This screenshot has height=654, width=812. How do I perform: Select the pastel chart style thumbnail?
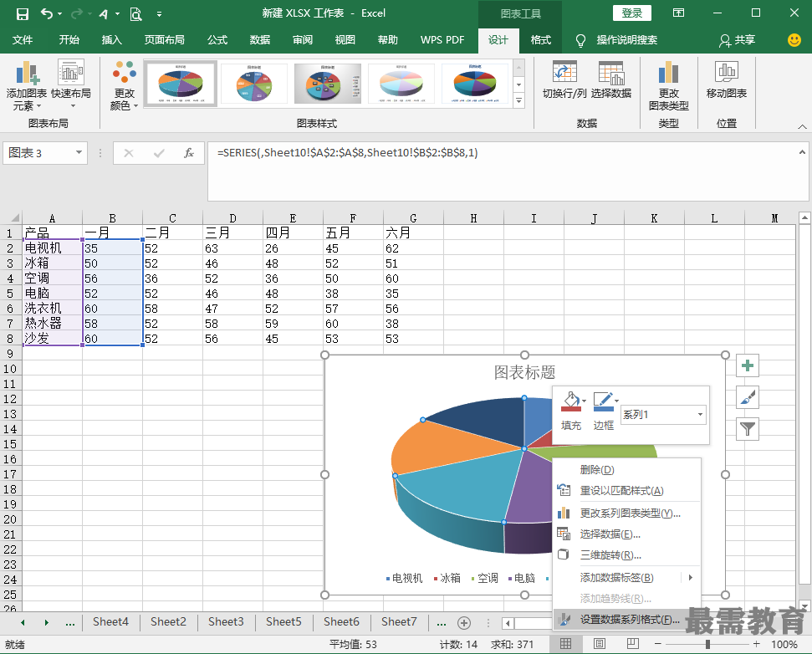pos(401,84)
